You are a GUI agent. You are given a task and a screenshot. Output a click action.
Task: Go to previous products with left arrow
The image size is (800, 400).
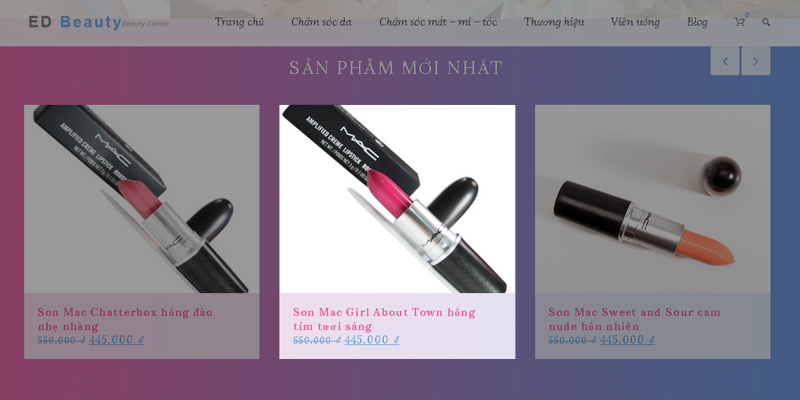pyautogui.click(x=725, y=61)
